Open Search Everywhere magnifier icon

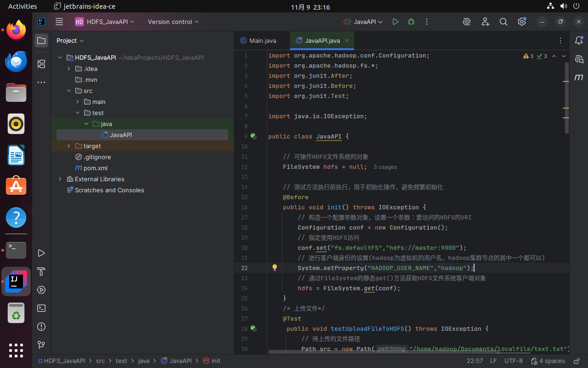[503, 22]
